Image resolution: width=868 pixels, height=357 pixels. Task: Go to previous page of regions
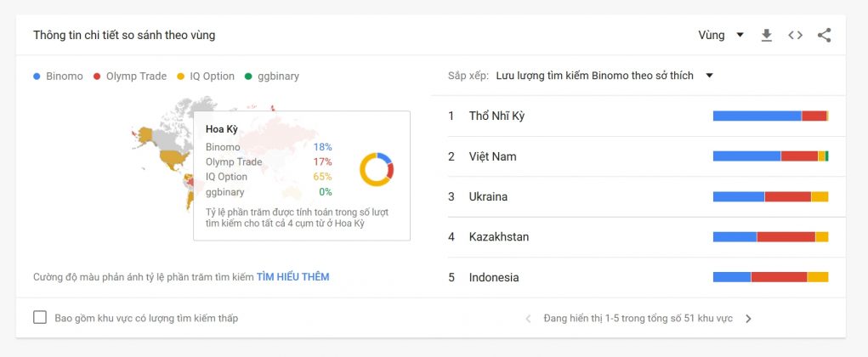(528, 319)
